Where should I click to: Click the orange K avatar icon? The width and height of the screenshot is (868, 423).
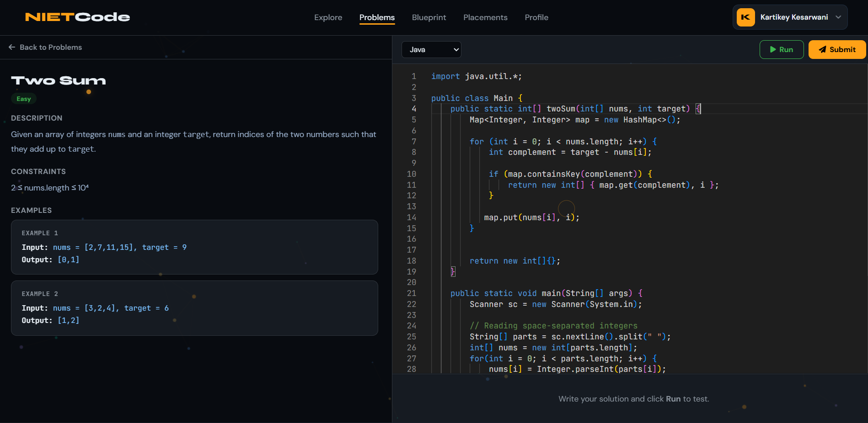coord(746,17)
